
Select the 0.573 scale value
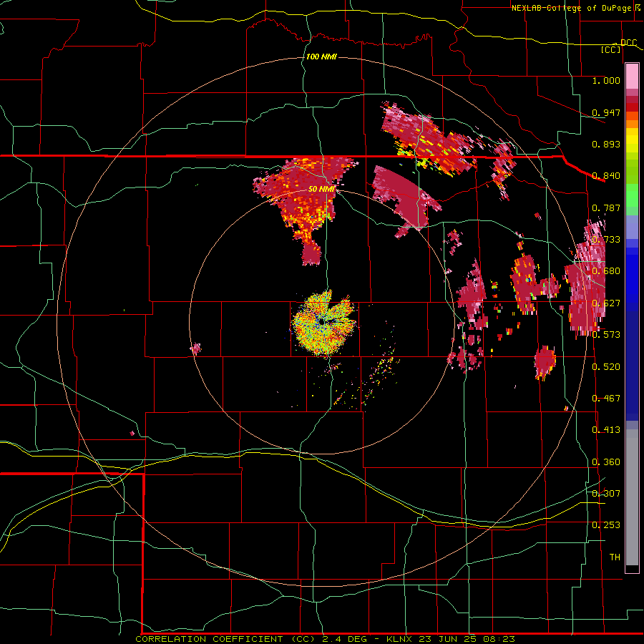click(x=606, y=335)
